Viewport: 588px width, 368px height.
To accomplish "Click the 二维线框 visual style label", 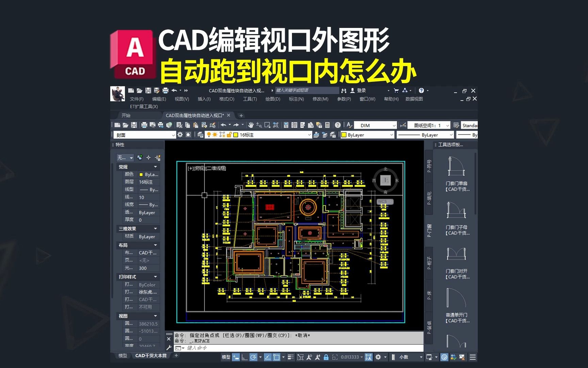I will click(x=216, y=168).
